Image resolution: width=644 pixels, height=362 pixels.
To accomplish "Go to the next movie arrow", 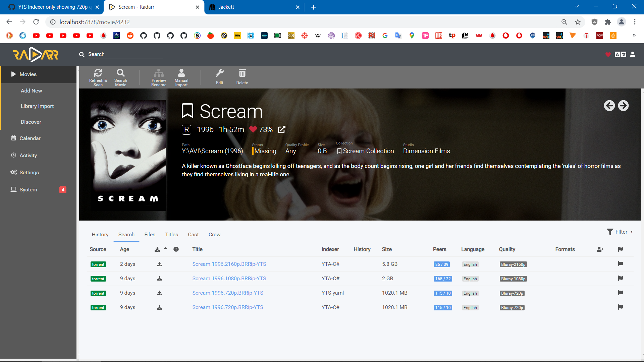I will [623, 106].
